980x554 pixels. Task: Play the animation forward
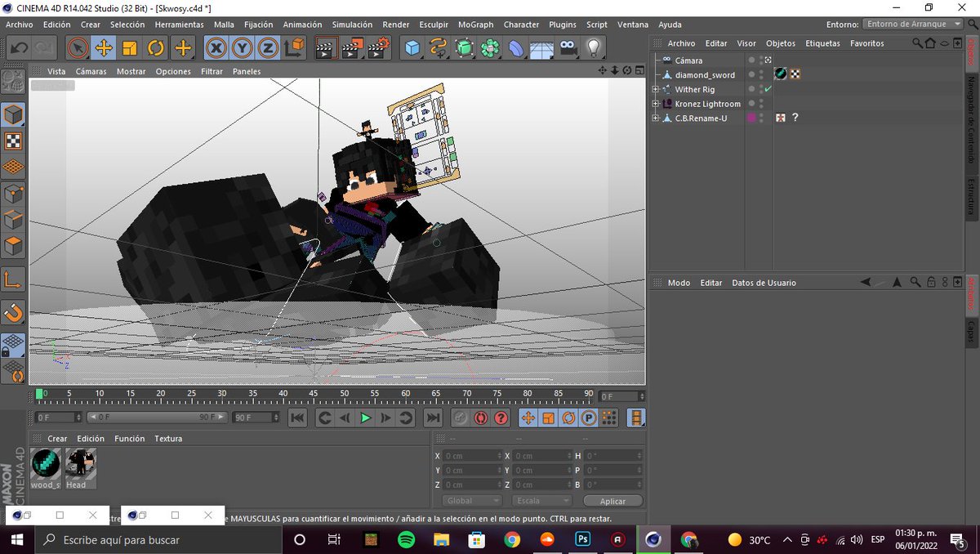click(x=366, y=418)
